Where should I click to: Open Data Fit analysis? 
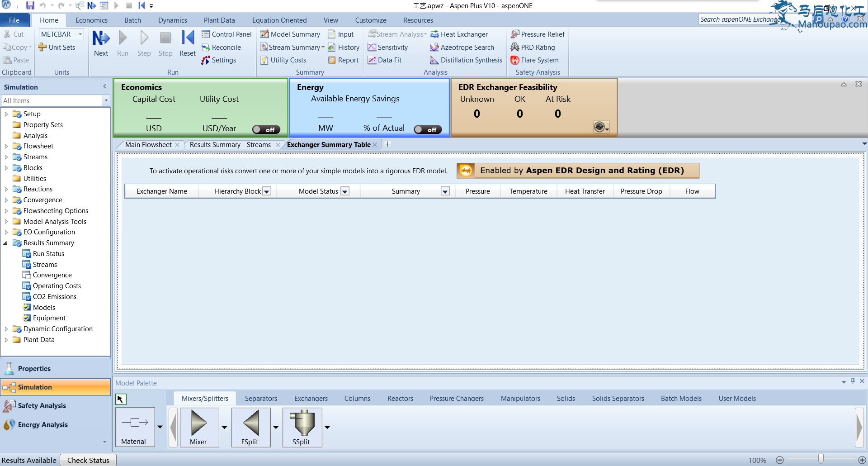pos(385,60)
